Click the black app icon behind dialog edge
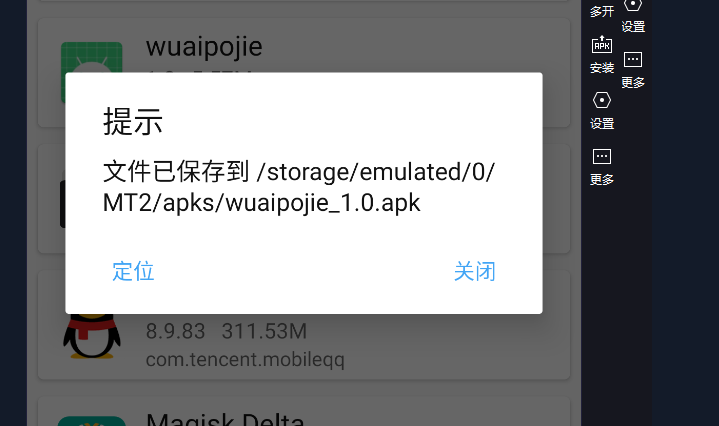The height and width of the screenshot is (426, 719). tap(63, 204)
